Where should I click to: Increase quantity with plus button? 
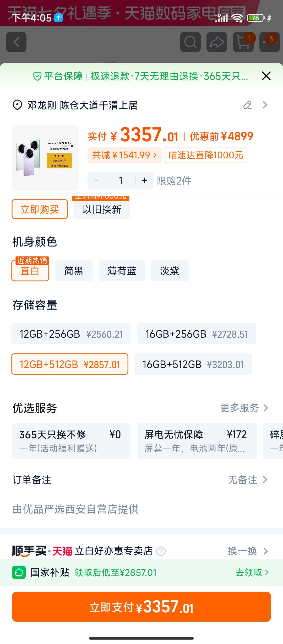tap(144, 180)
